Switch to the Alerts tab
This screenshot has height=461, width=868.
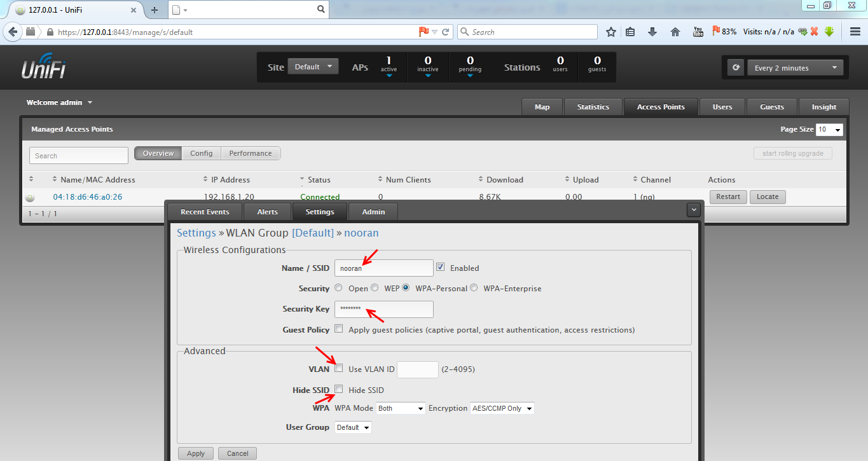tap(267, 212)
